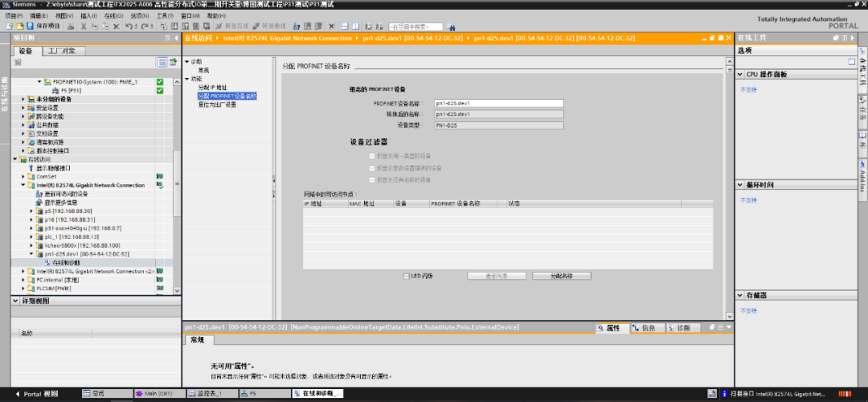Save the project with the toolbar button

pos(43,26)
